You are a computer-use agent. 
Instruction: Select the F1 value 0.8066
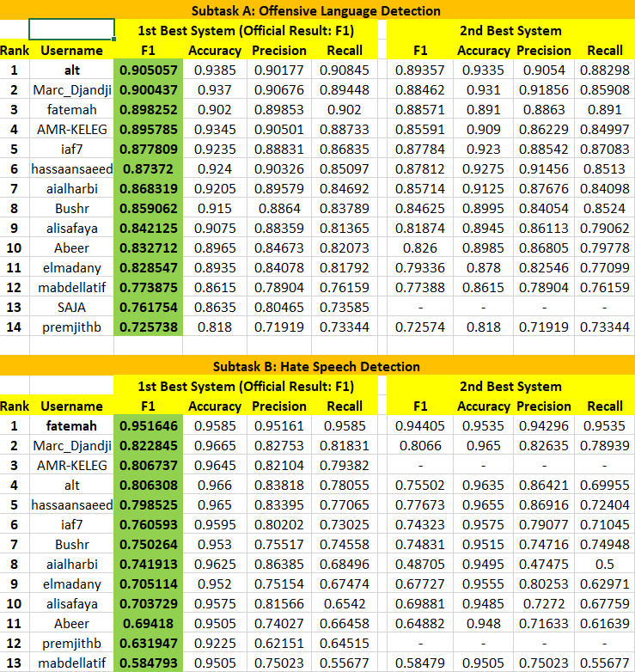pyautogui.click(x=420, y=445)
